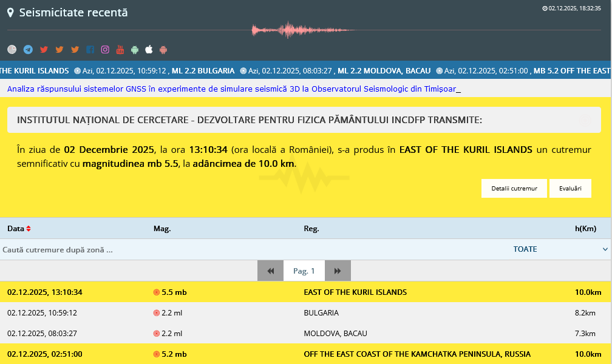Click the green Android app icon
Viewport: 612px width, 364px height.
(x=135, y=50)
